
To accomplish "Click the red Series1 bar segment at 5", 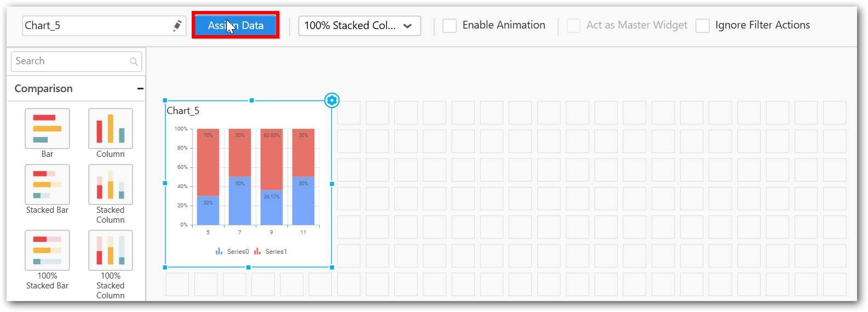I will click(x=208, y=162).
